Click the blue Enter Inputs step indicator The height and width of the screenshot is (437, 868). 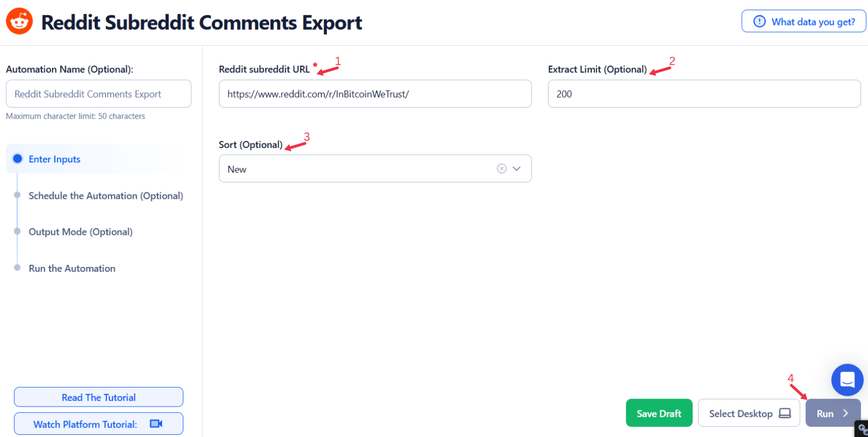[x=18, y=159]
